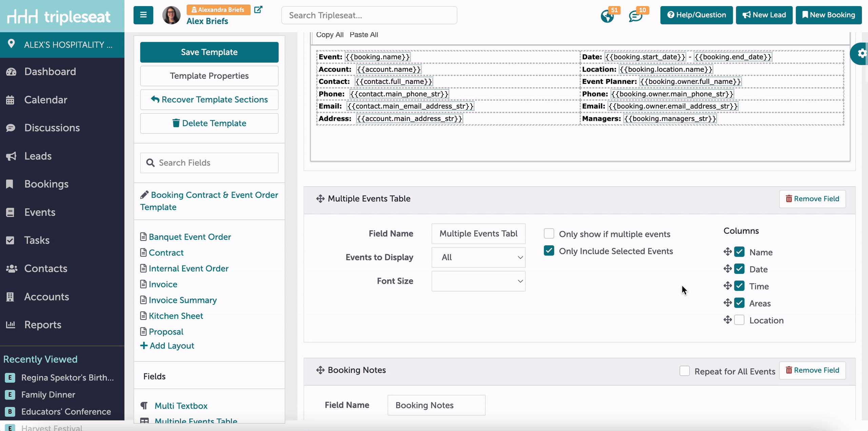Click the Search Tripleseat input
This screenshot has height=431, width=868.
click(x=369, y=15)
